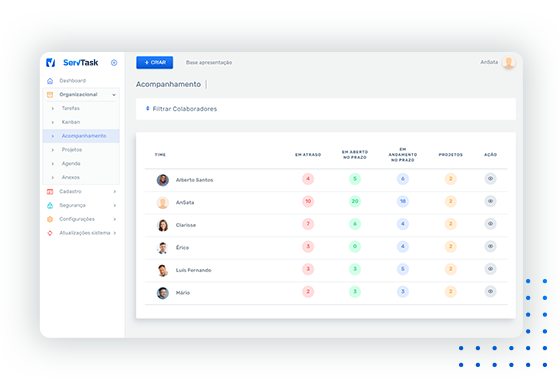The image size is (560, 388).
Task: Open Luis Fernando's red Em Atraso badge
Action: coord(308,269)
